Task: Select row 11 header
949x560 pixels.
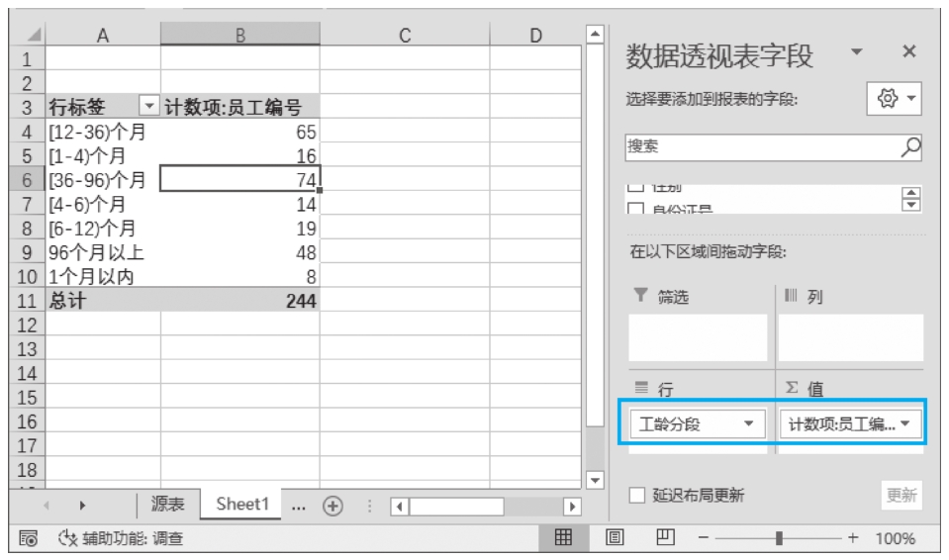Action: 27,300
